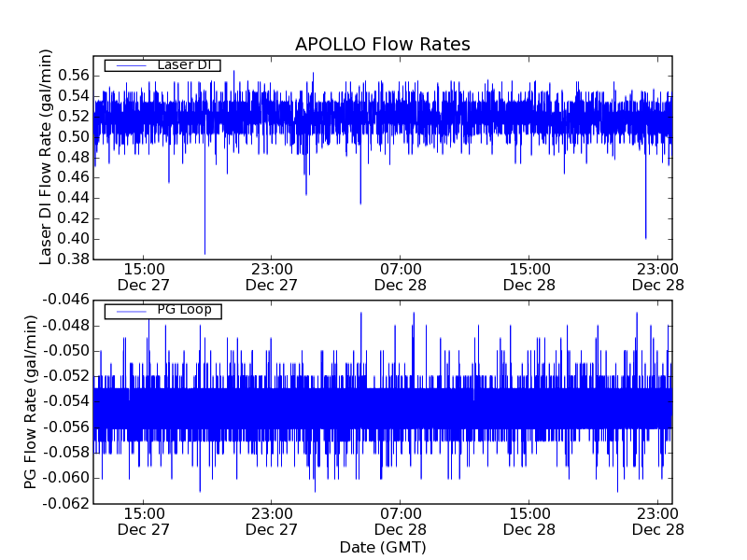Select "23:00 Dec 27" under the Laser DI plot

272,277
